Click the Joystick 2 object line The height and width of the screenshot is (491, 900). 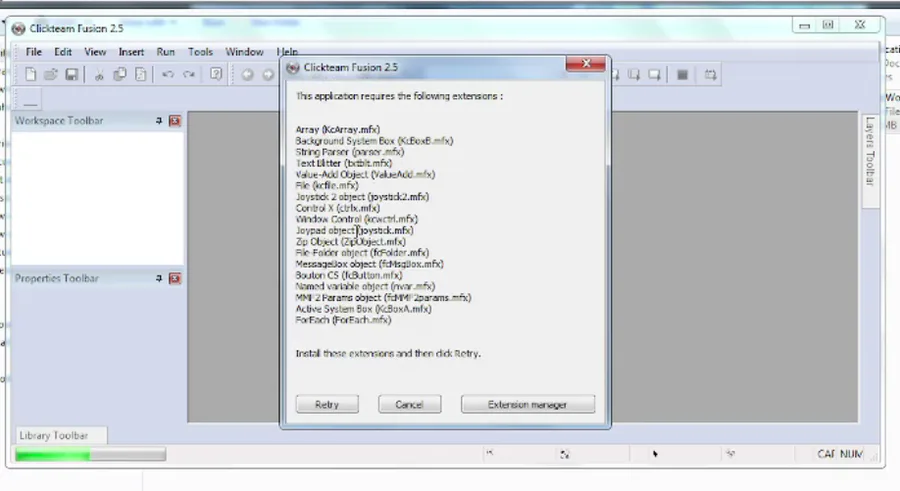coord(362,197)
